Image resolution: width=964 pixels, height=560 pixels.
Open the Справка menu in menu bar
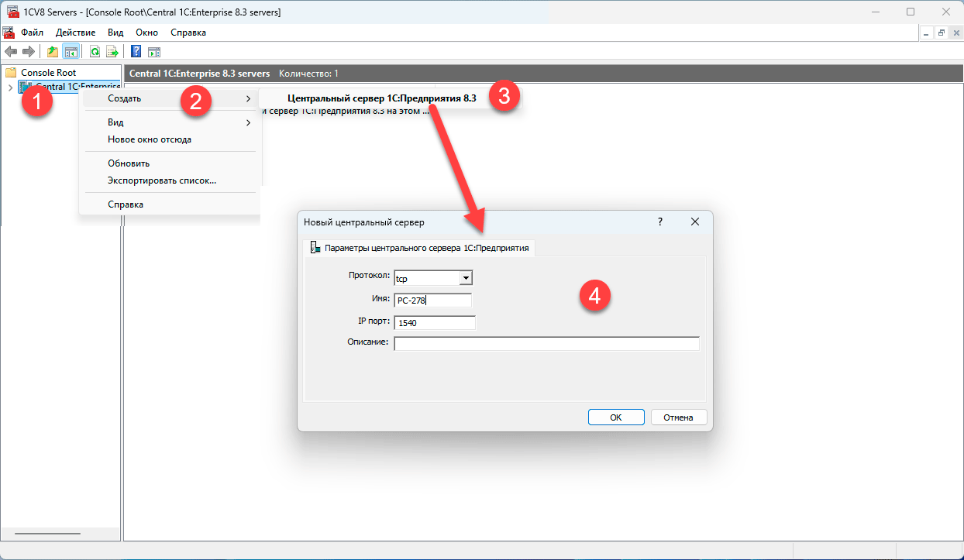click(188, 33)
